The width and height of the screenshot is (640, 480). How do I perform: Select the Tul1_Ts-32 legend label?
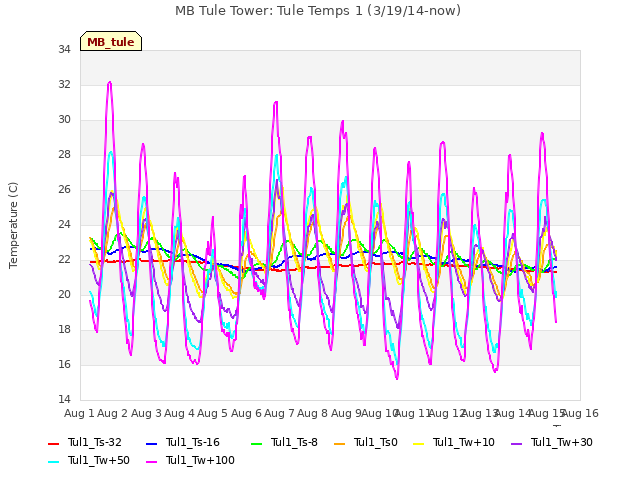point(95,442)
